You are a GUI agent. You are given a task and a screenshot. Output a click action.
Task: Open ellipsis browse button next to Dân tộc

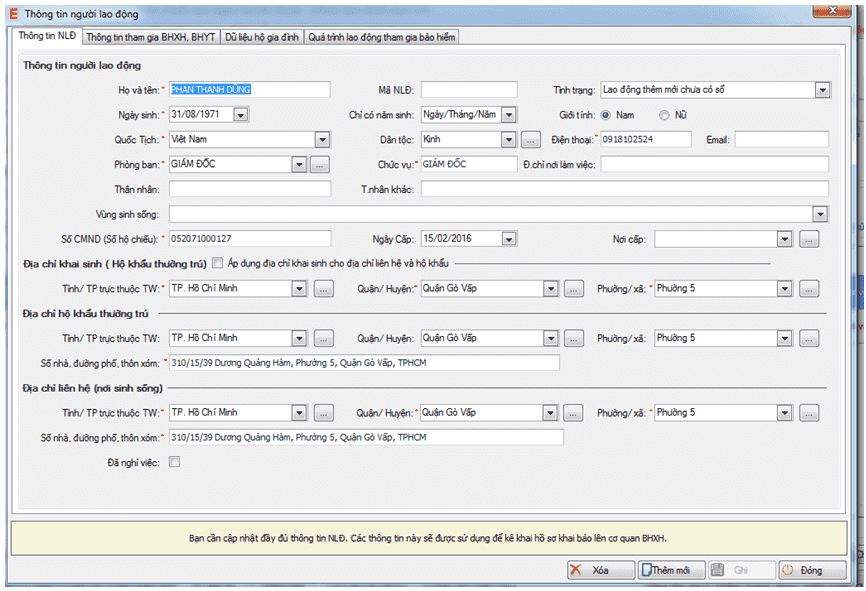pos(531,140)
